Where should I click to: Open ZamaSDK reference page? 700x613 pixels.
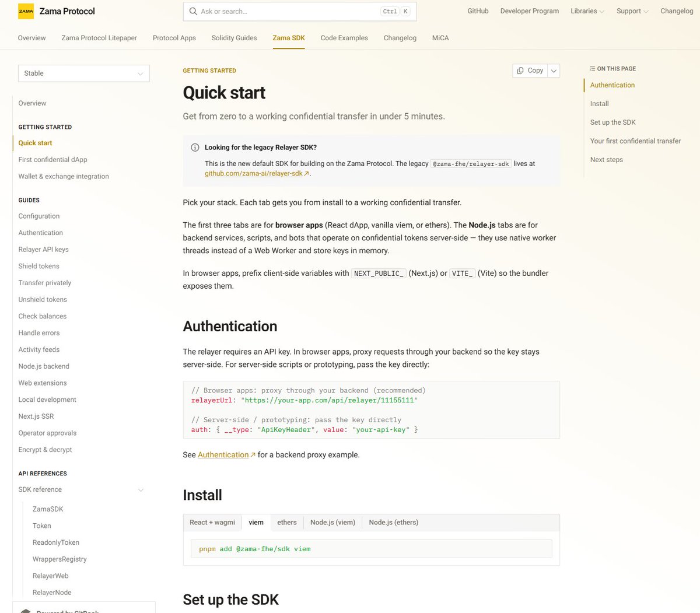pos(48,509)
